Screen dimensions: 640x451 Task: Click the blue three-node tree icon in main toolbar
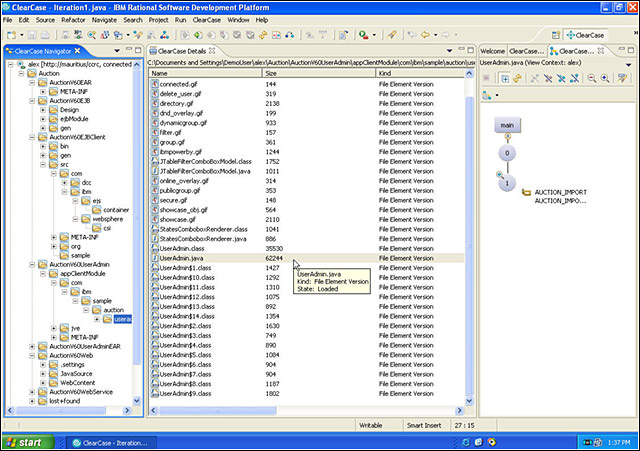point(164,35)
